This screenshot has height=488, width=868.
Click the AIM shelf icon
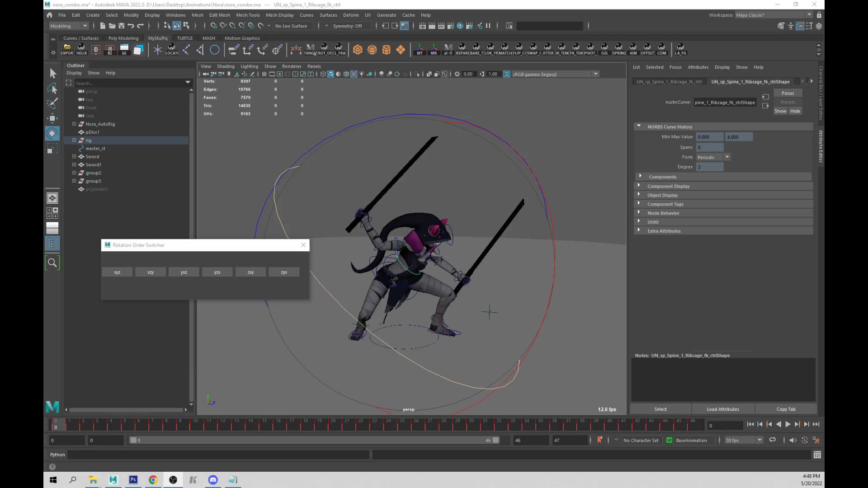tap(633, 49)
